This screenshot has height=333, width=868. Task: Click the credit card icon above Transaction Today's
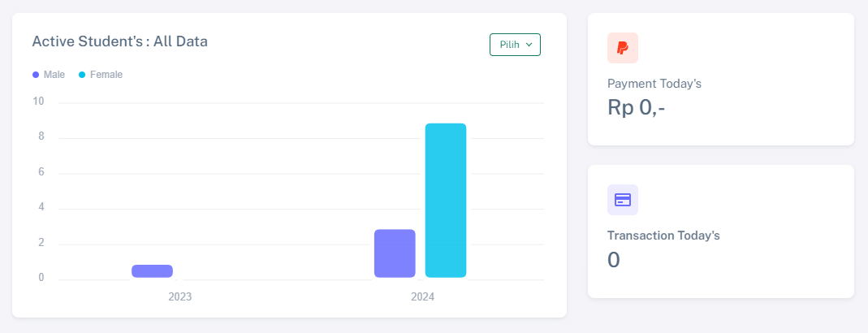pos(623,200)
